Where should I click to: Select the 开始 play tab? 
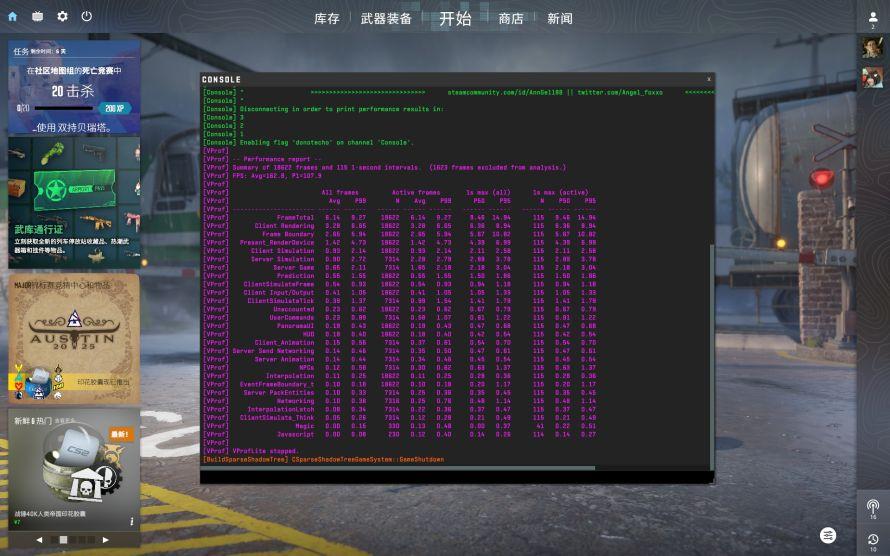[455, 19]
